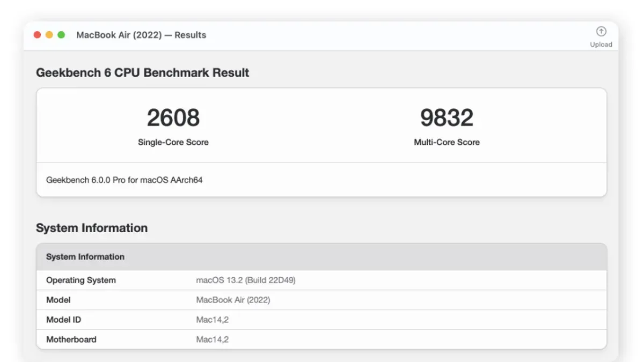The width and height of the screenshot is (644, 362).
Task: Select the Mac14,2 value in Model ID row
Action: coord(213,320)
